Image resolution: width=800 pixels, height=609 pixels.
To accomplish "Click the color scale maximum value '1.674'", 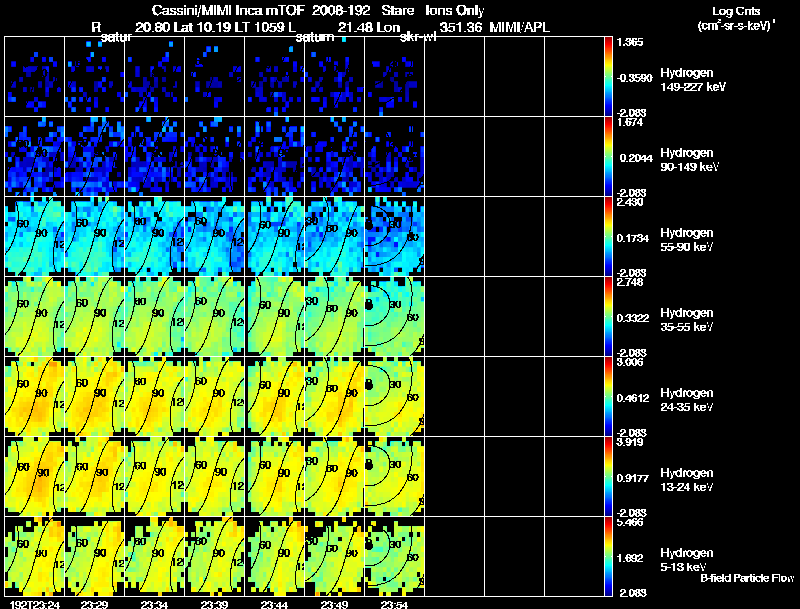I will pyautogui.click(x=630, y=122).
